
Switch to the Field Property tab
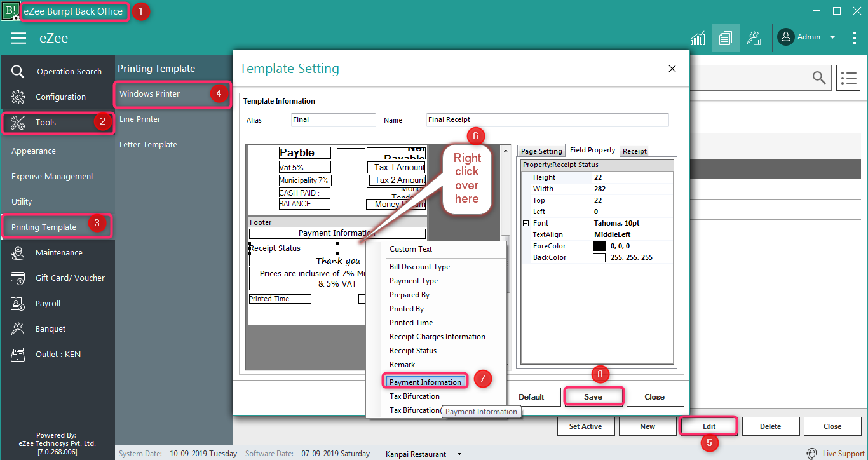click(x=592, y=150)
